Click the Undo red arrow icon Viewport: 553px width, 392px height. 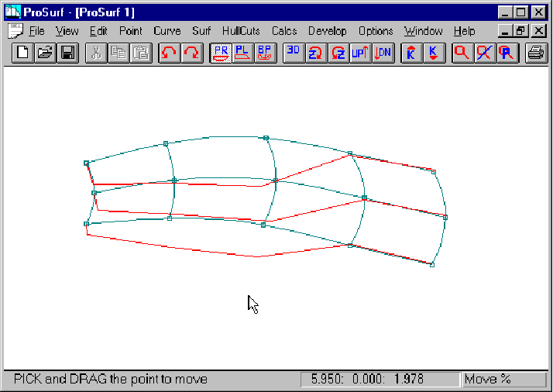170,53
